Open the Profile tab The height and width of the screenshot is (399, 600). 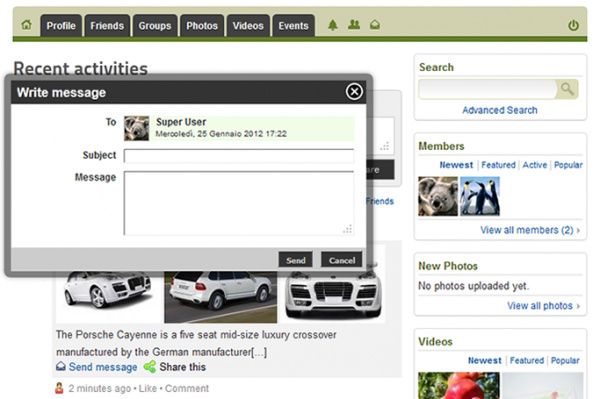[61, 26]
